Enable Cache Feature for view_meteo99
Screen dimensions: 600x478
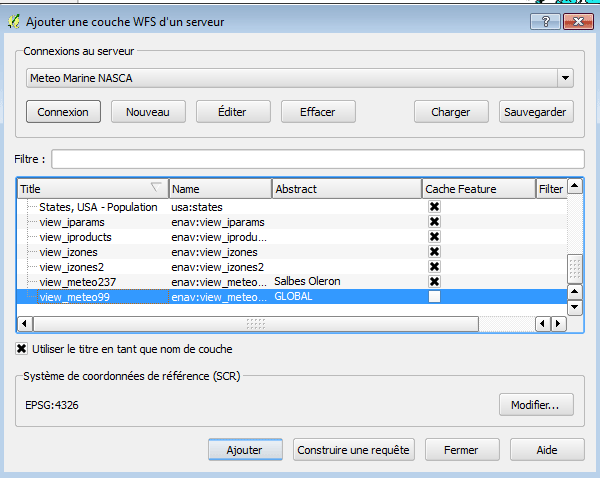434,297
